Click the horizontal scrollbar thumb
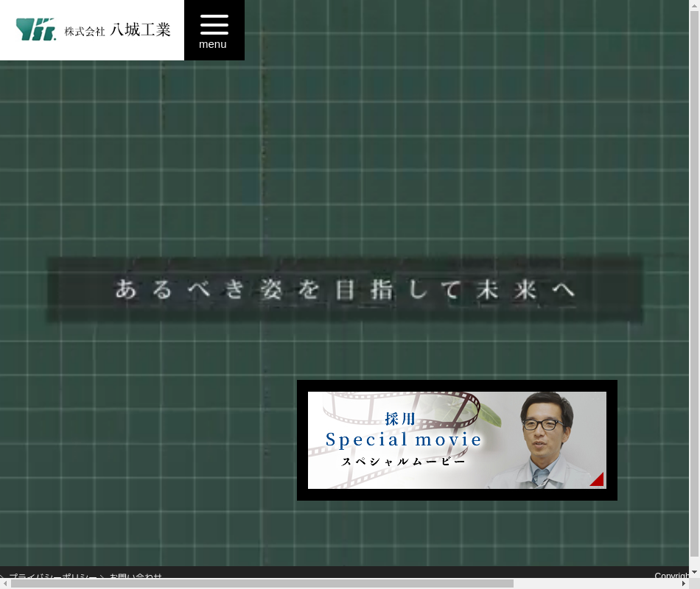The height and width of the screenshot is (589, 700). tap(262, 583)
